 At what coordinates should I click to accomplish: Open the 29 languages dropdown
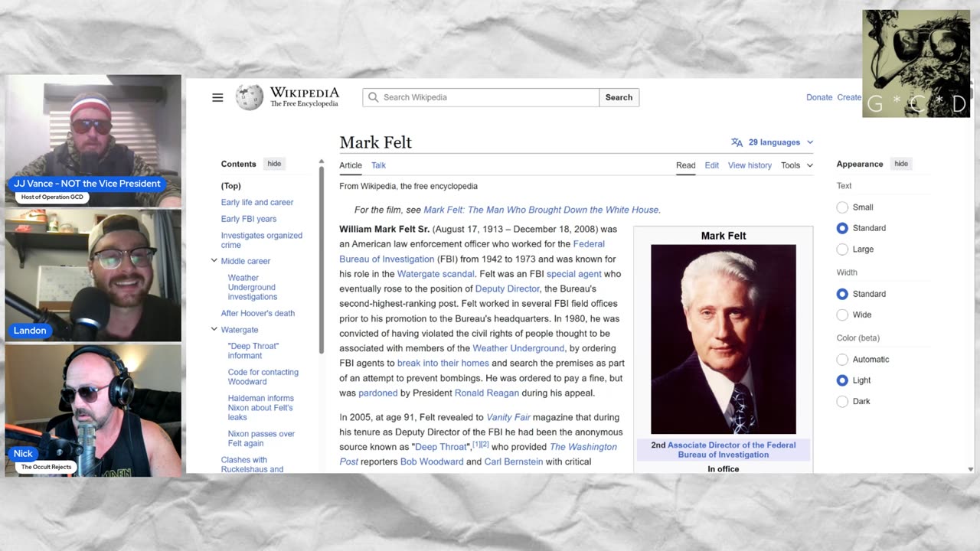[773, 142]
